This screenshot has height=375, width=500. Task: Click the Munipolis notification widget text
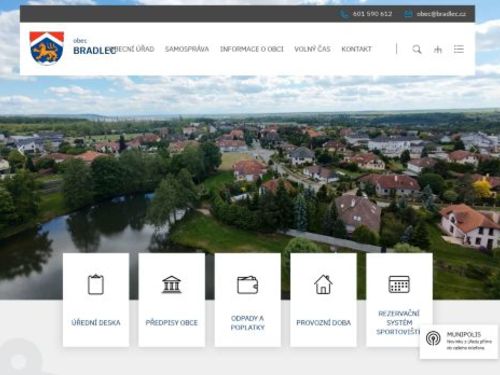(x=469, y=341)
